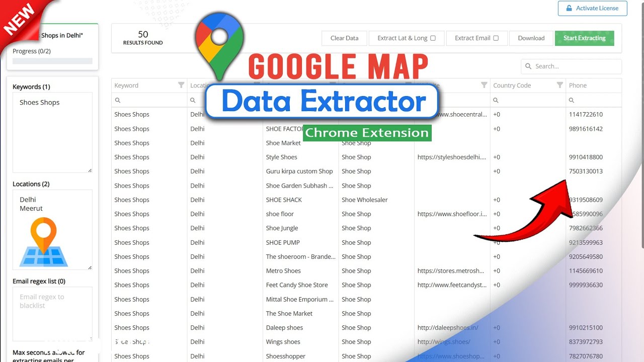Click the Keyword column filter search field

[149, 100]
